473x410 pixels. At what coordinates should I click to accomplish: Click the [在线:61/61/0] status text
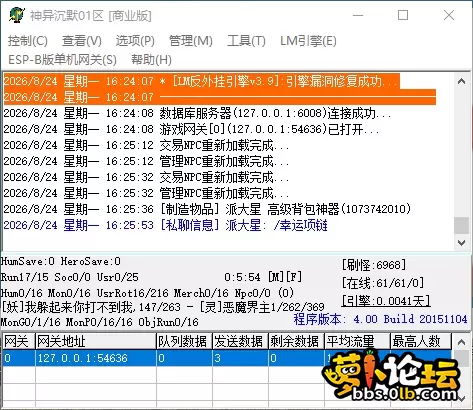(383, 283)
